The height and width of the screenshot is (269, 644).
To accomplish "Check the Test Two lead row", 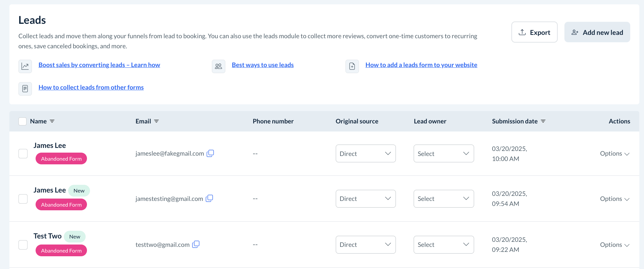I will point(23,245).
